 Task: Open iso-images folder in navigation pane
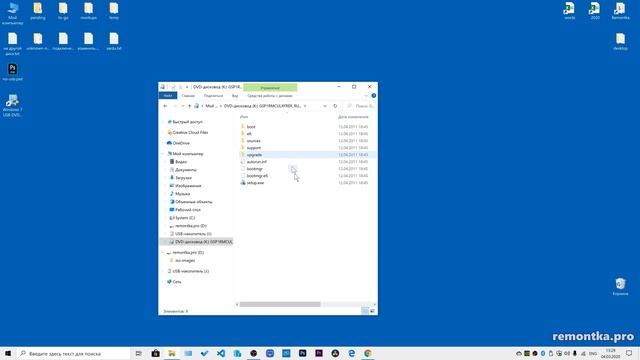tap(182, 260)
